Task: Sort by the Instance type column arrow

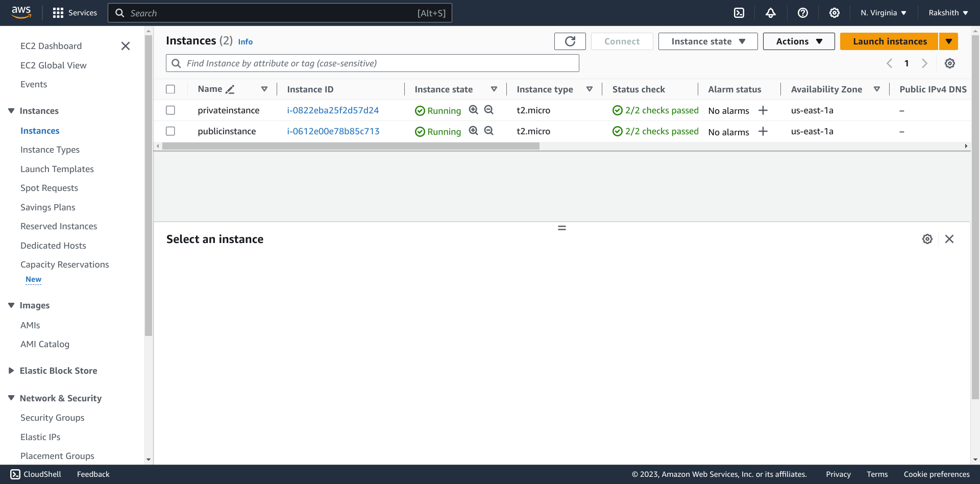Action: pos(590,89)
